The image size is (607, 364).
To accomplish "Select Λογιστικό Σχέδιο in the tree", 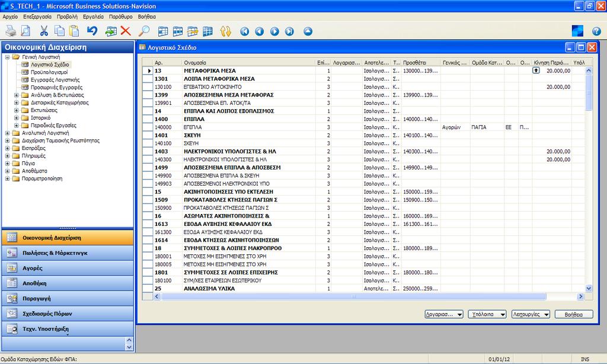I will point(50,65).
